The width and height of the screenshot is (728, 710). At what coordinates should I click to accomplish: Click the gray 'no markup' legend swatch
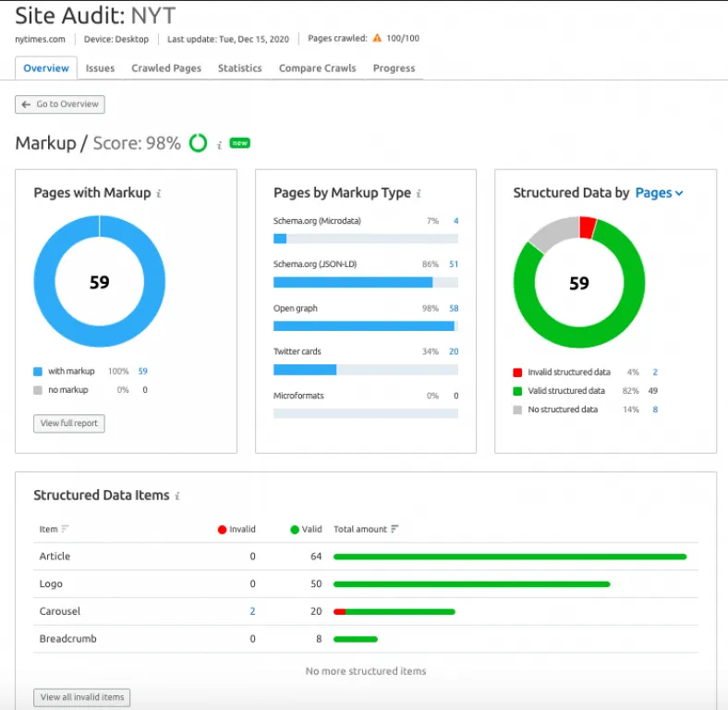pyautogui.click(x=38, y=390)
